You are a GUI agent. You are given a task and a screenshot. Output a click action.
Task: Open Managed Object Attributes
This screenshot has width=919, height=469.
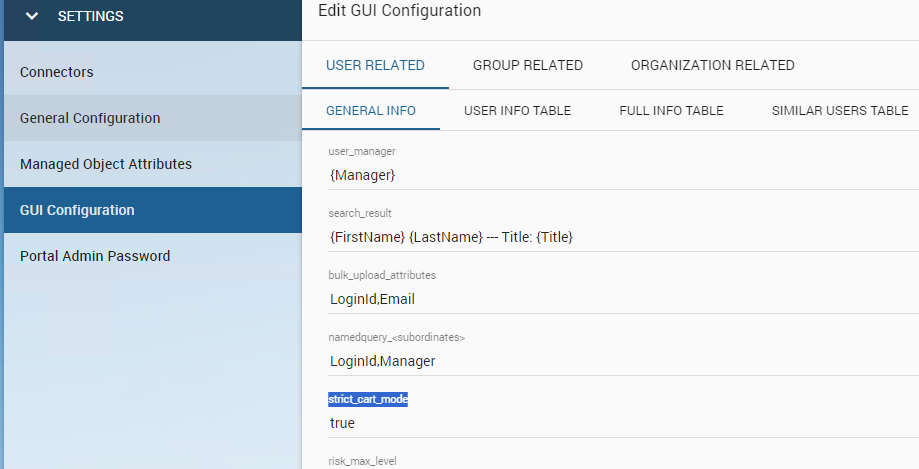tap(105, 164)
